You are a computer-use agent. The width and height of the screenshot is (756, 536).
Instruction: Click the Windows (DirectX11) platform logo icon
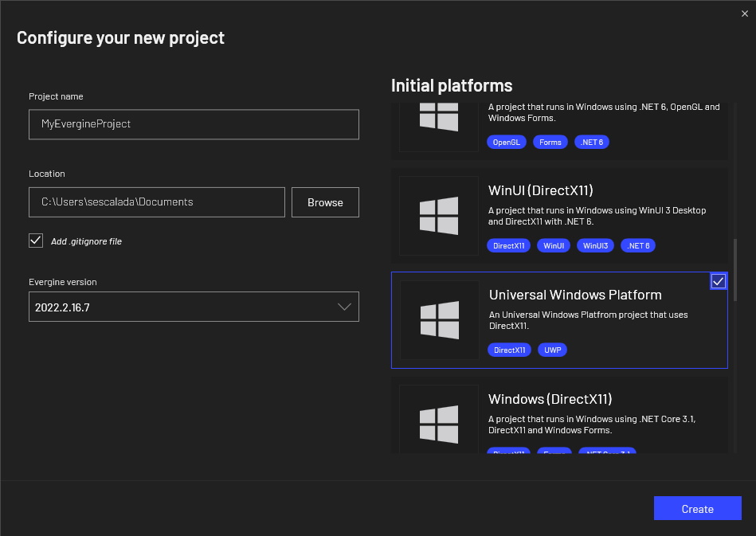(439, 423)
